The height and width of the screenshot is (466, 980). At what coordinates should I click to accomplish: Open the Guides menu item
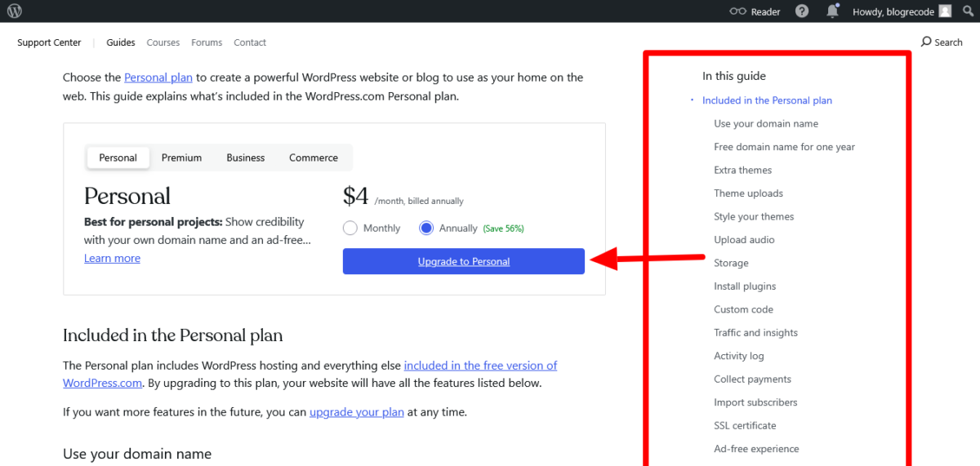coord(121,42)
